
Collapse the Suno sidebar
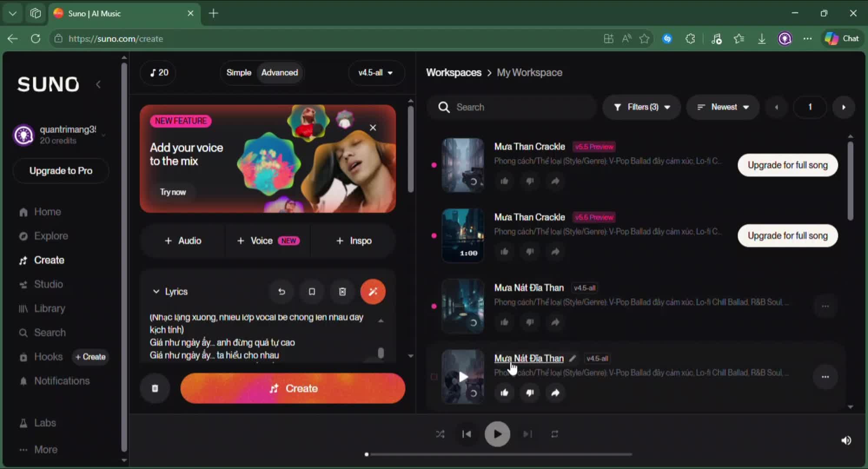pyautogui.click(x=98, y=84)
